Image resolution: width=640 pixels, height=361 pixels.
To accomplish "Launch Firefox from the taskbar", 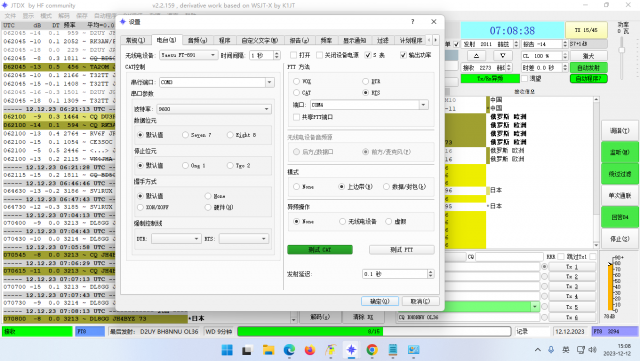I will (310, 350).
